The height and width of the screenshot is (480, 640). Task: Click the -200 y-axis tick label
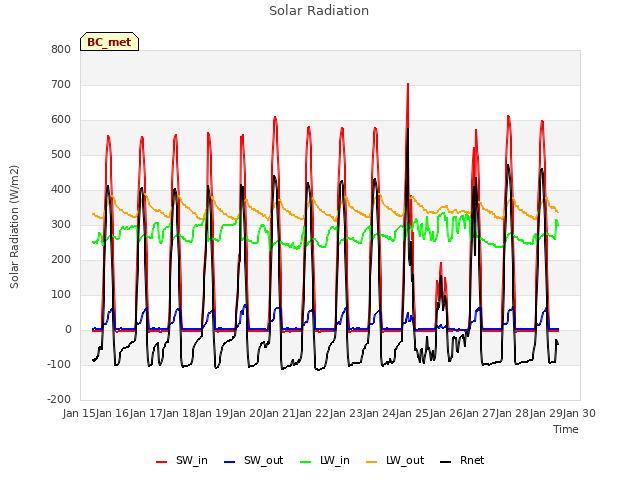tap(59, 399)
